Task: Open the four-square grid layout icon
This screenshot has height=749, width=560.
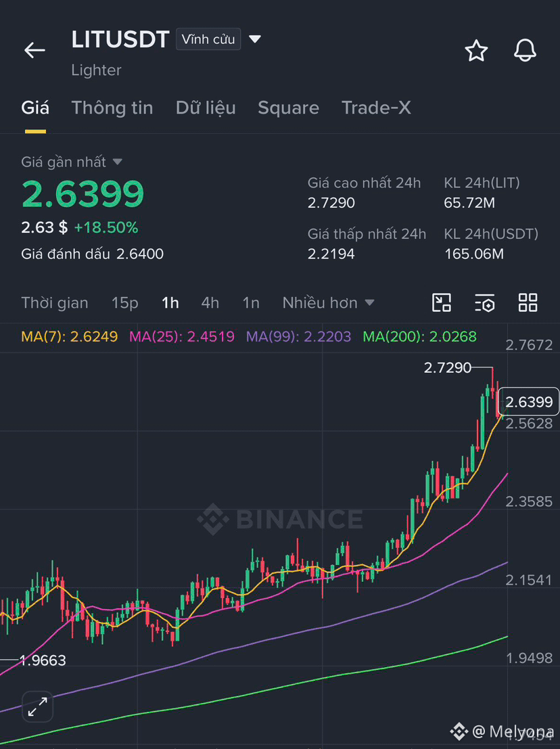Action: coord(528,303)
